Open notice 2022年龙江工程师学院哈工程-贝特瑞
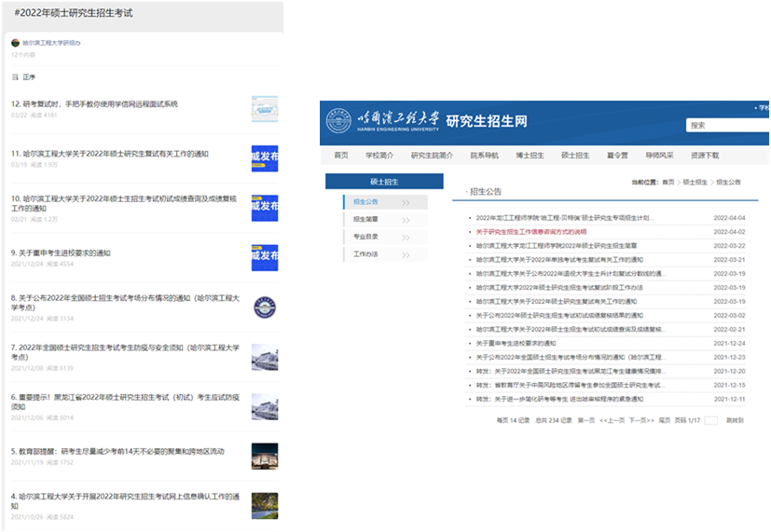The width and height of the screenshot is (771, 532). [x=565, y=218]
